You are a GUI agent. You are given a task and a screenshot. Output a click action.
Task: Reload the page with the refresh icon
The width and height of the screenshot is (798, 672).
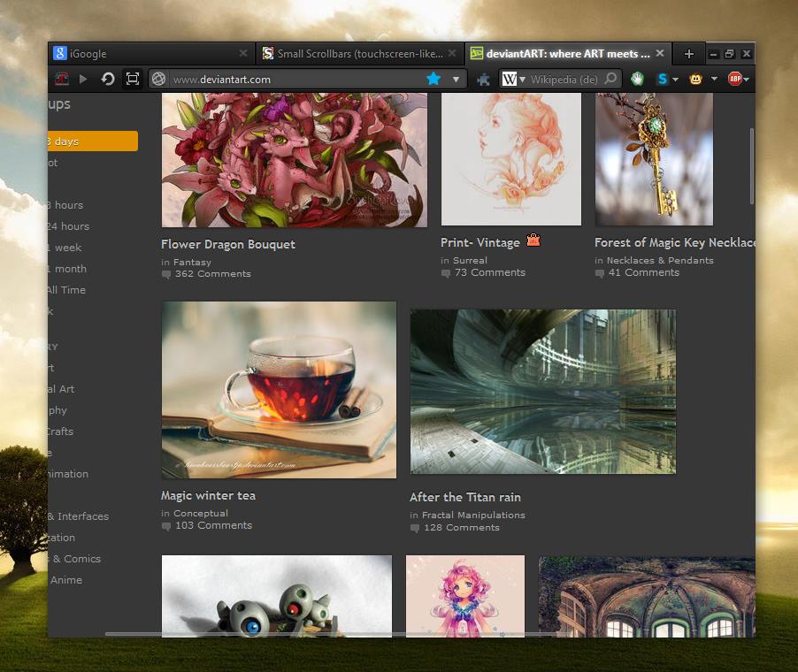(107, 79)
